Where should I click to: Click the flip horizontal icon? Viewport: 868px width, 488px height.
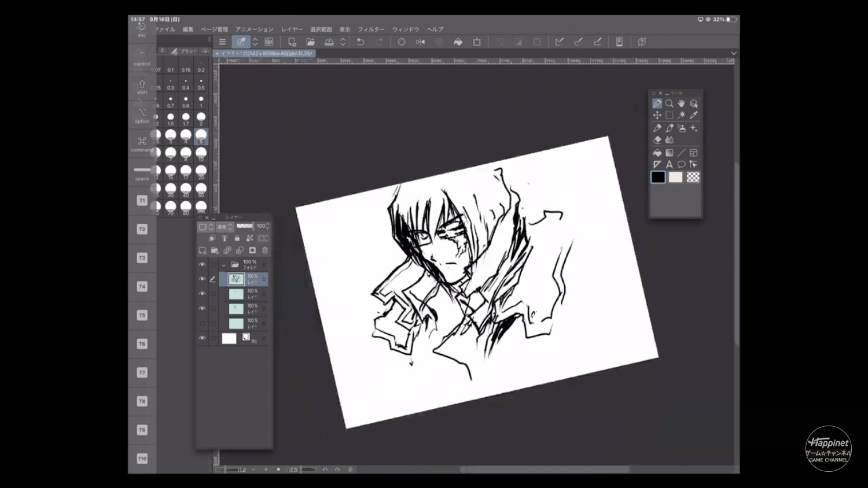point(420,42)
